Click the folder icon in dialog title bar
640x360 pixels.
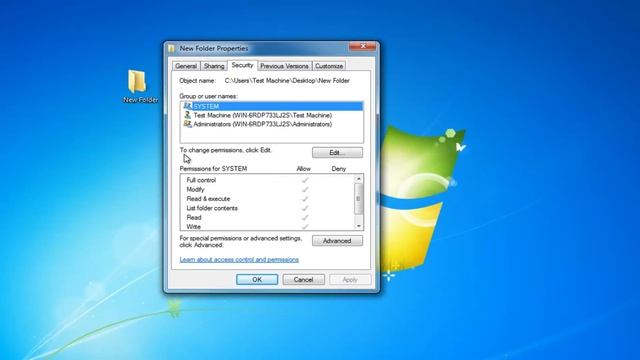pyautogui.click(x=172, y=49)
